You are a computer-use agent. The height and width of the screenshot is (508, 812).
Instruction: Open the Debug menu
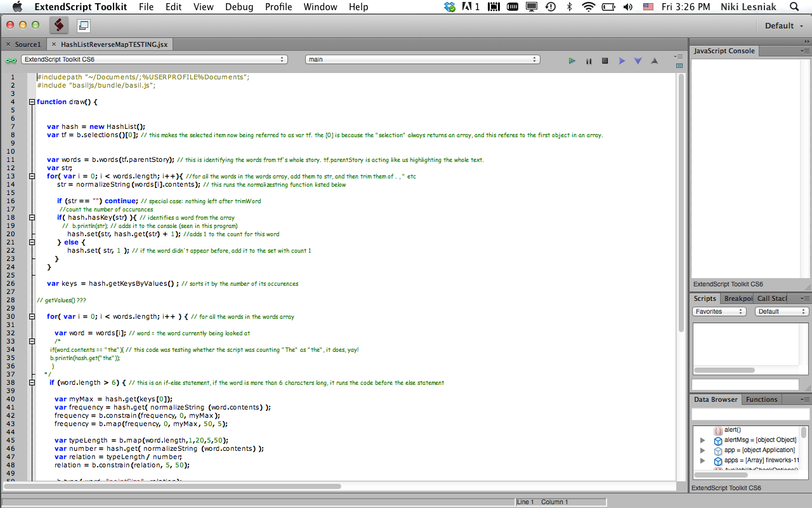click(x=239, y=7)
